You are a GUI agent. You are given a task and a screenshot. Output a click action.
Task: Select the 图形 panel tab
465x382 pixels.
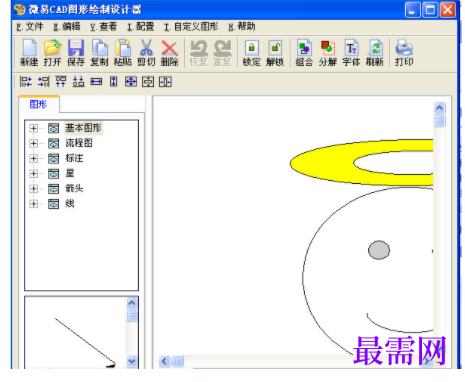pyautogui.click(x=39, y=104)
